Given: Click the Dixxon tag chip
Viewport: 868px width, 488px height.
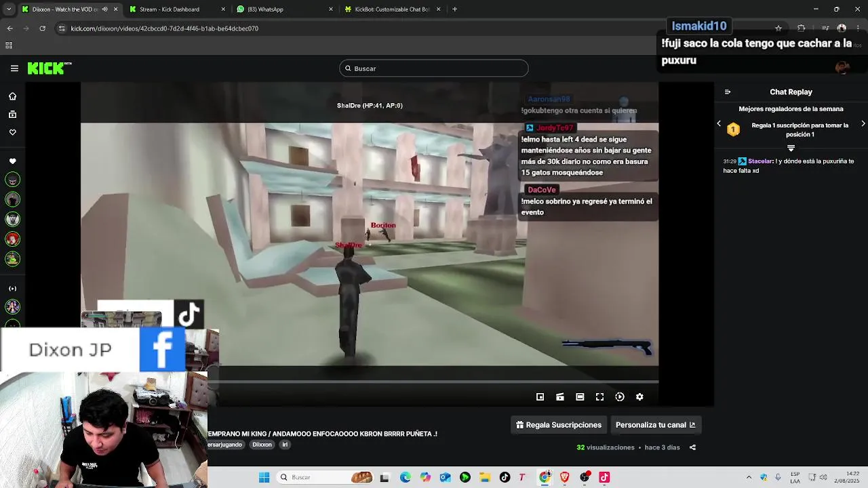Looking at the screenshot, I should click(262, 445).
